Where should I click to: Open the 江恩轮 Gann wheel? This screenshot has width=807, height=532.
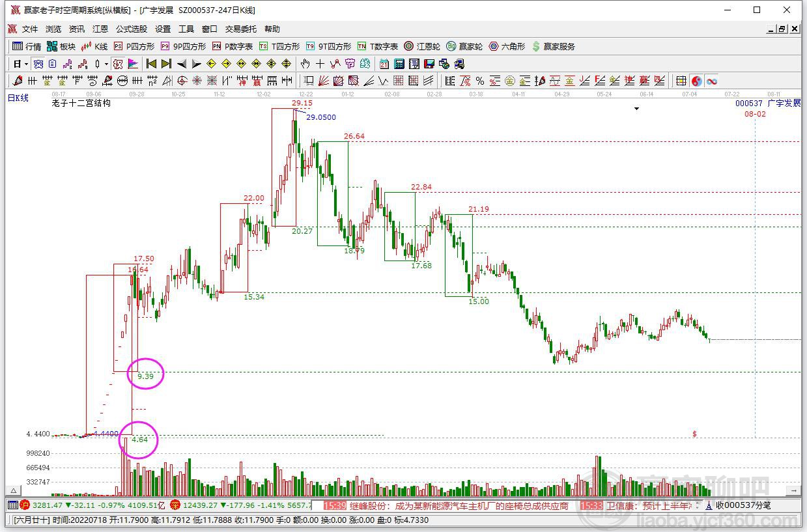[422, 46]
